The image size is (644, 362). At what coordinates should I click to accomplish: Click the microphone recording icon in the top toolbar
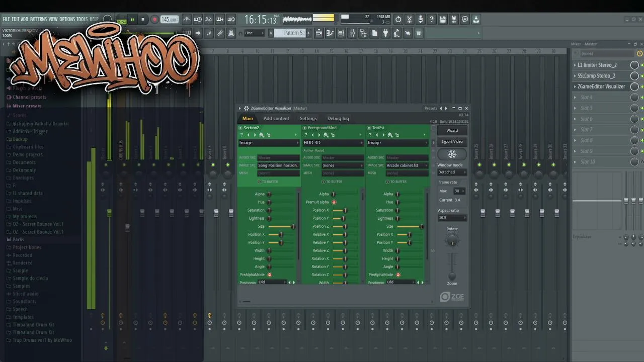[421, 20]
